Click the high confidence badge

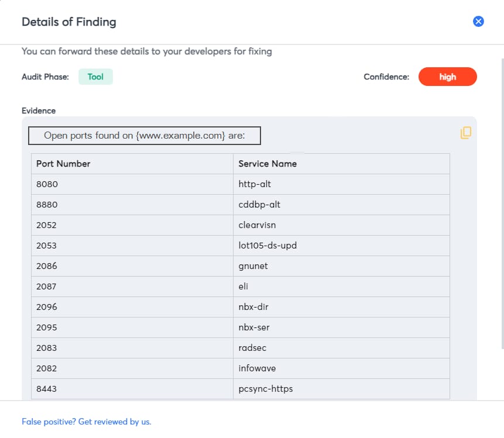point(447,77)
